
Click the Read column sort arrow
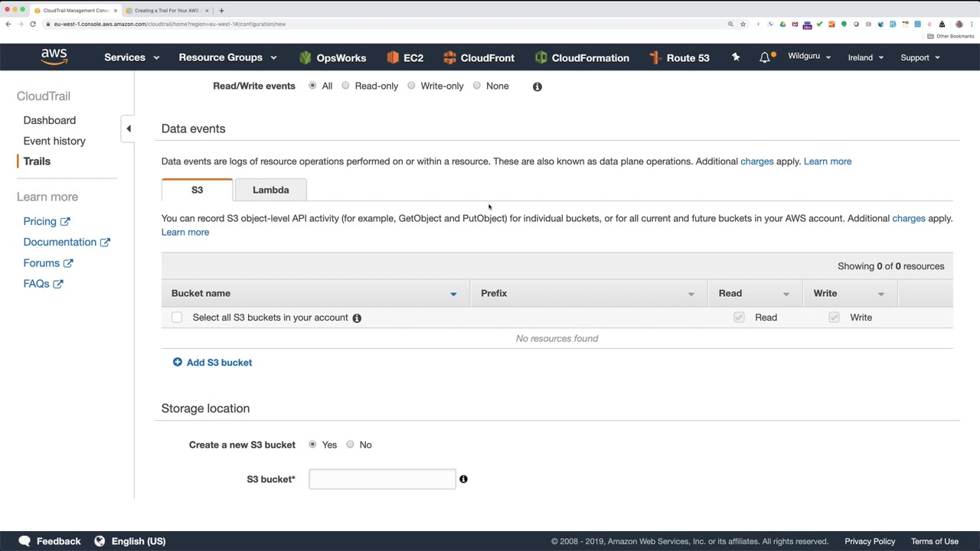[x=786, y=294]
